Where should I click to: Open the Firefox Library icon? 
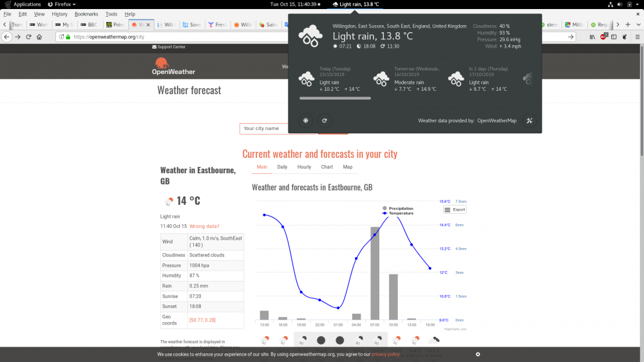coord(592,37)
